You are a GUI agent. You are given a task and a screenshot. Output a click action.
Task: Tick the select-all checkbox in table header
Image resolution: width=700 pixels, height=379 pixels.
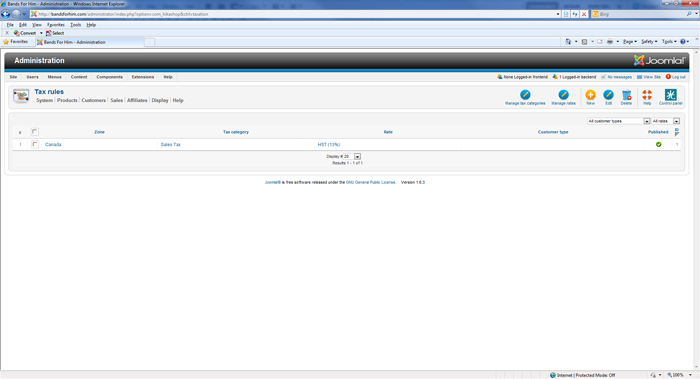coord(34,132)
